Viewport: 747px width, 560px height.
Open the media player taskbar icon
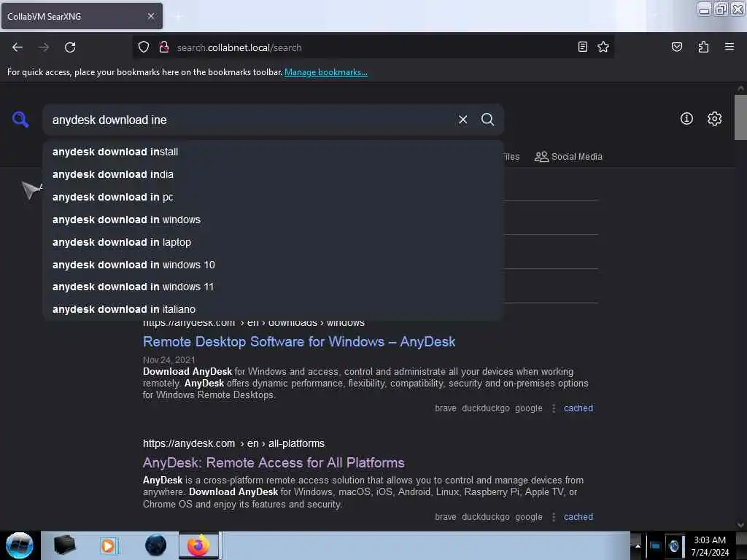click(108, 545)
